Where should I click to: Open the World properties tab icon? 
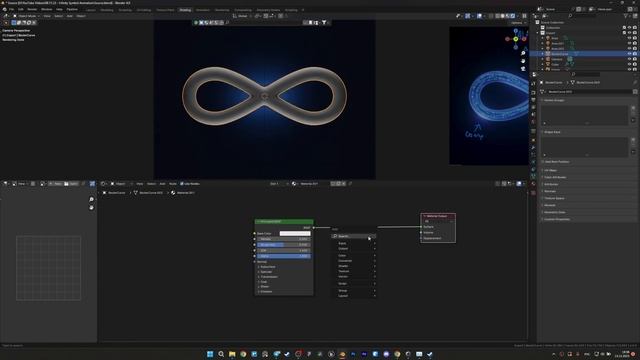[x=533, y=122]
